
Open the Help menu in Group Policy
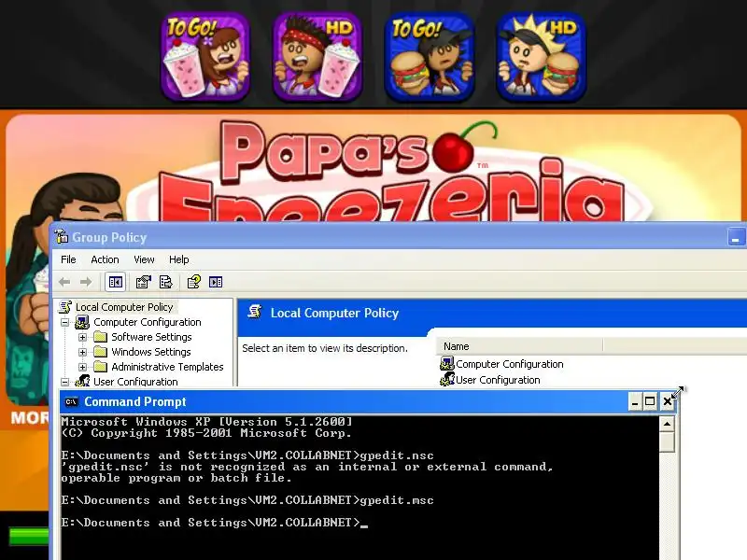click(x=179, y=259)
